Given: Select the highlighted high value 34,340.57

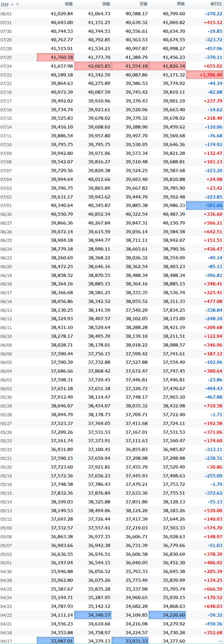Looking at the screenshot, I should (x=93, y=615).
